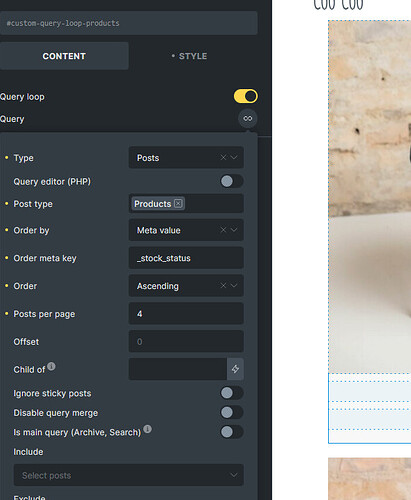Expand the Type dropdown arrow
Screen dimensions: 411x500
tap(234, 157)
